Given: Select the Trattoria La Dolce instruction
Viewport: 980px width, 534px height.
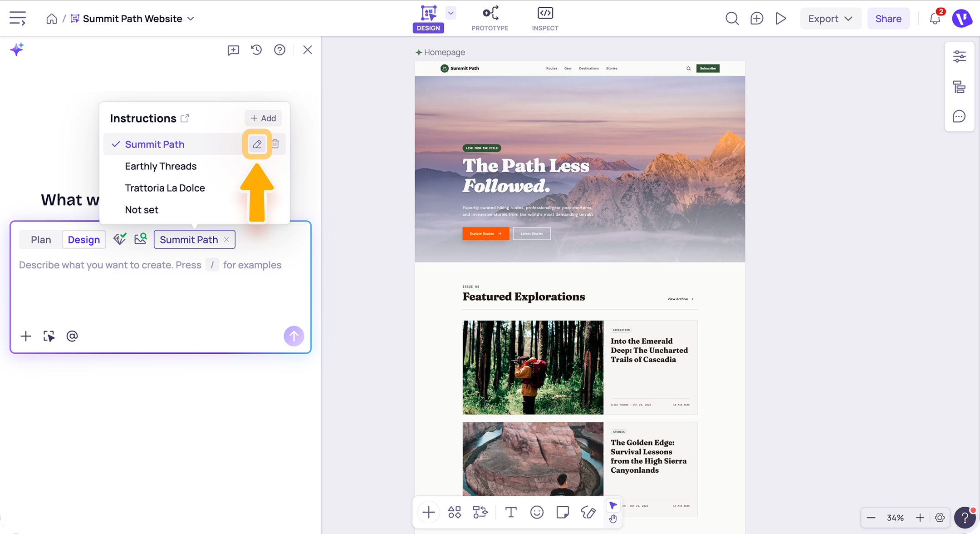Looking at the screenshot, I should click(165, 188).
